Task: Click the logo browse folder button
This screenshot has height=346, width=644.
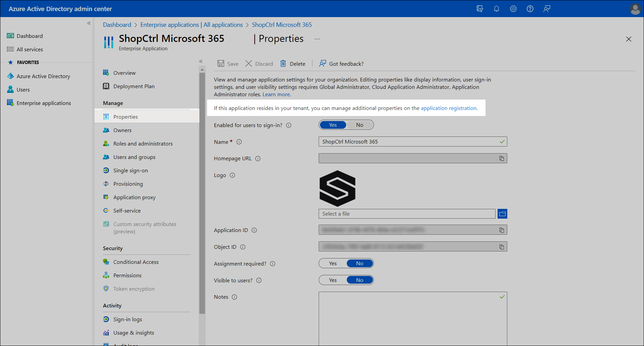Action: (502, 214)
